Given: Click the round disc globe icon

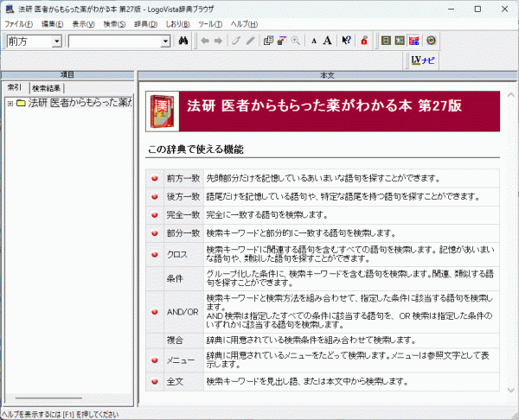Looking at the screenshot, I should click(x=431, y=41).
